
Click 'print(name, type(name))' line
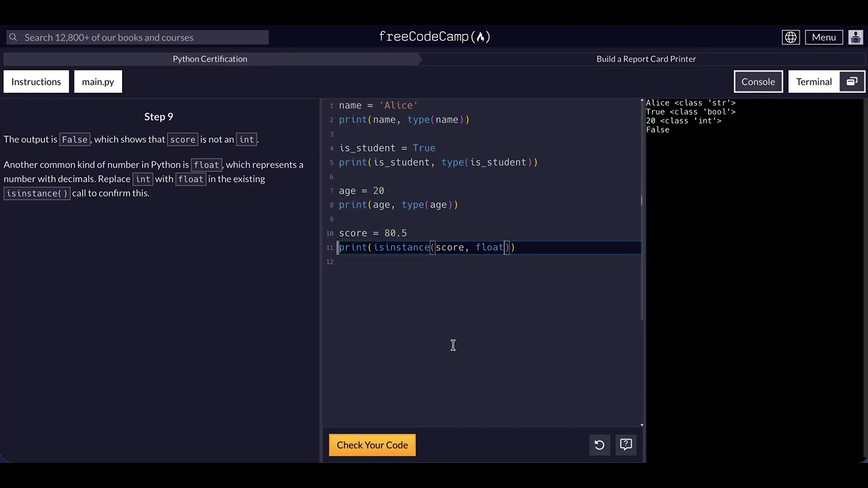point(404,120)
